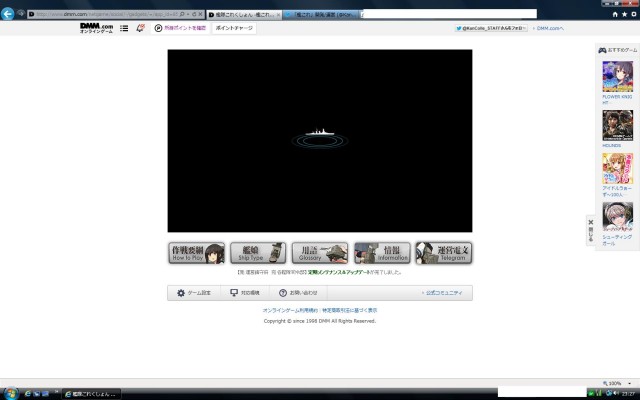Stop loading with the address bar X
640x400 pixels.
200,14
